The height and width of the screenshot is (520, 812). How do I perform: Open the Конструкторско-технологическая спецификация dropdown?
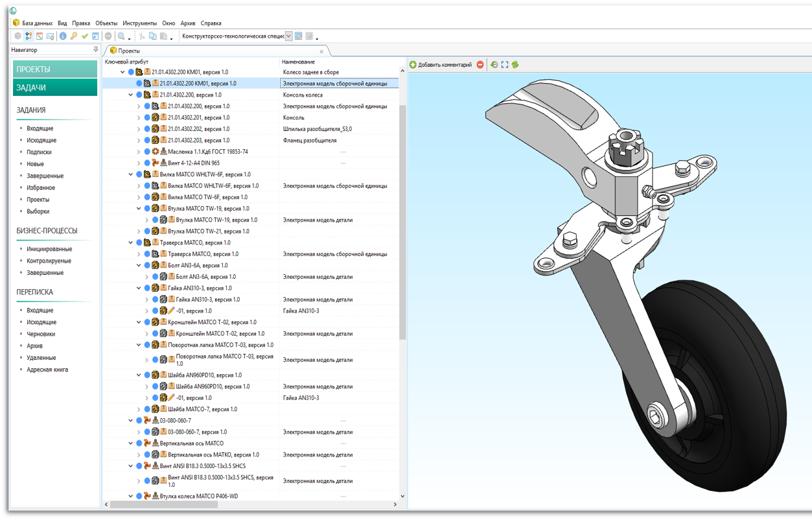click(289, 36)
